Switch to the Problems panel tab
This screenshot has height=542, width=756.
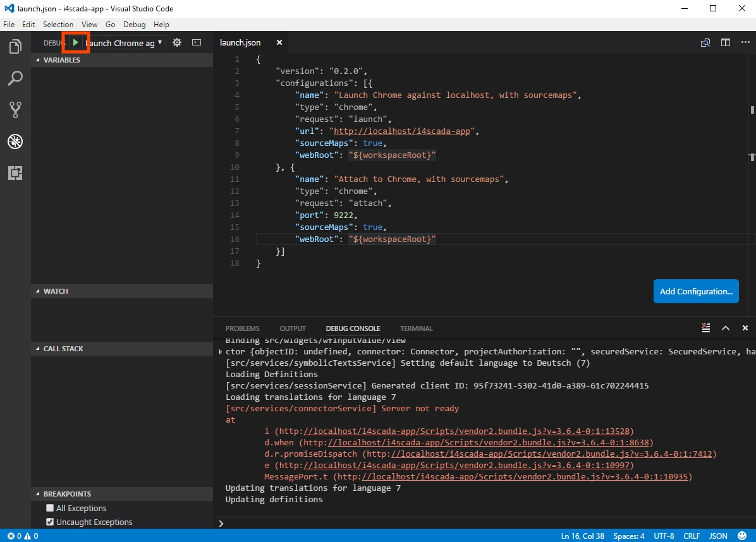coord(243,328)
